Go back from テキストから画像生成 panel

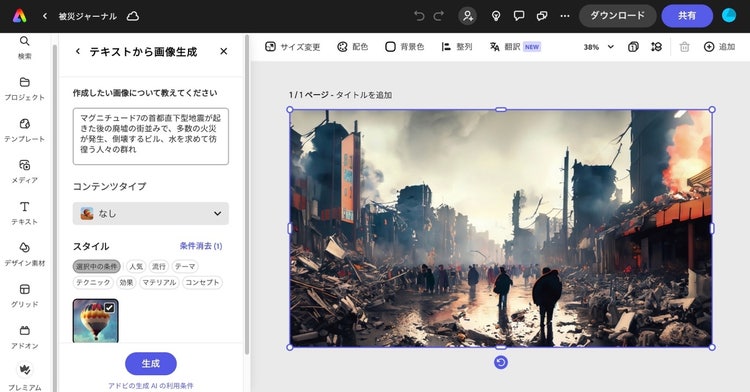pyautogui.click(x=77, y=51)
